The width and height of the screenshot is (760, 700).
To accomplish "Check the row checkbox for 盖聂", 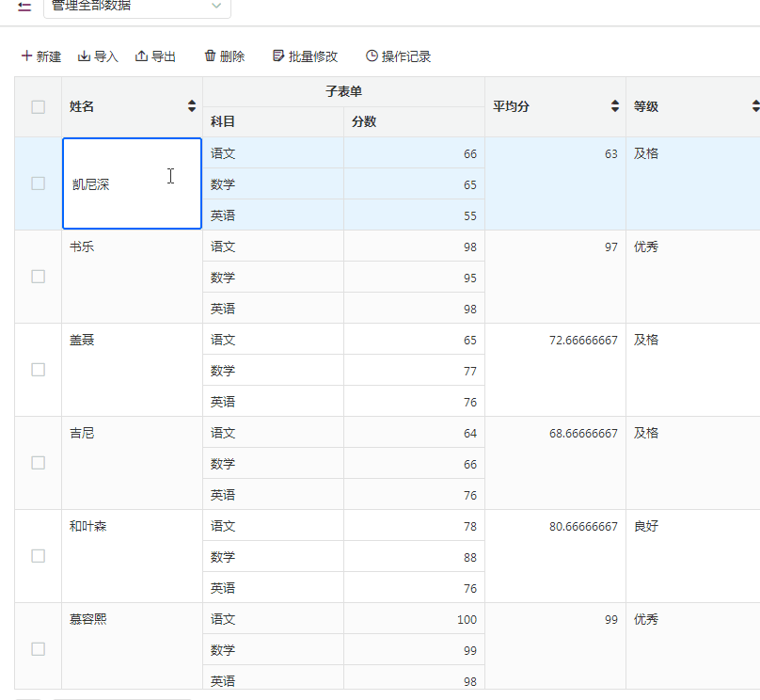I will [x=38, y=370].
